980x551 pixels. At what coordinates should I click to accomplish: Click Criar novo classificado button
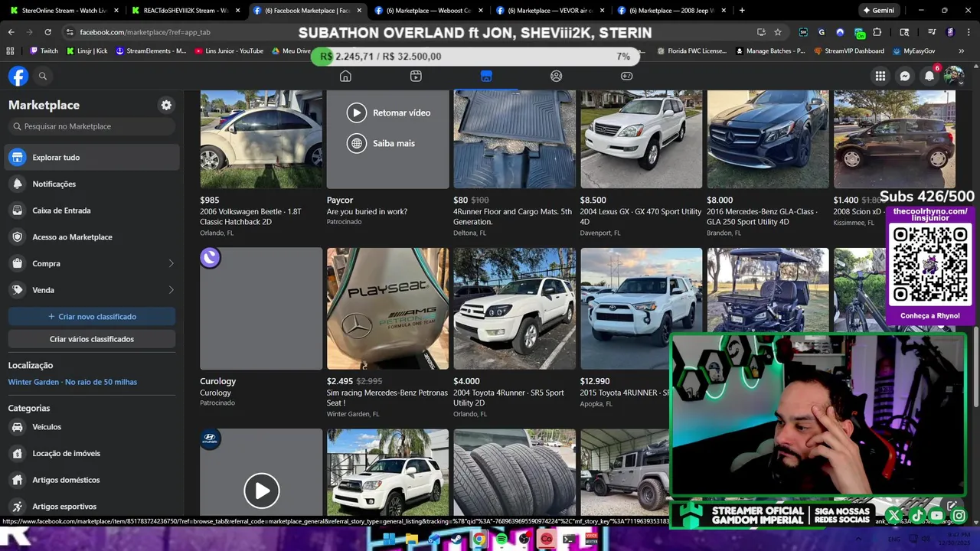[92, 316]
